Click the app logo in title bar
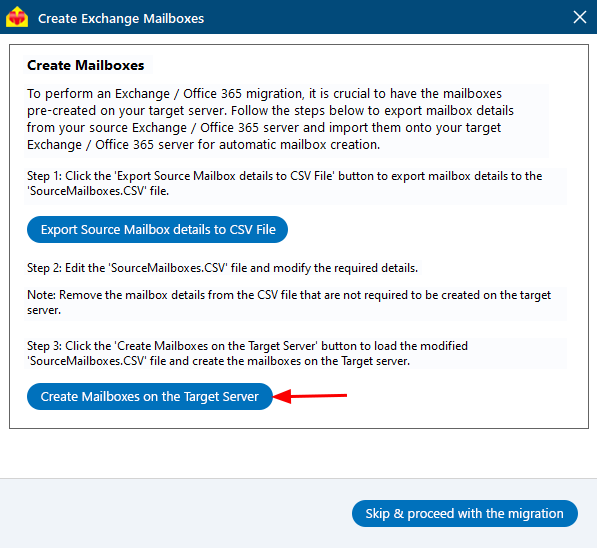Screen dimensions: 597x548 click(17, 18)
